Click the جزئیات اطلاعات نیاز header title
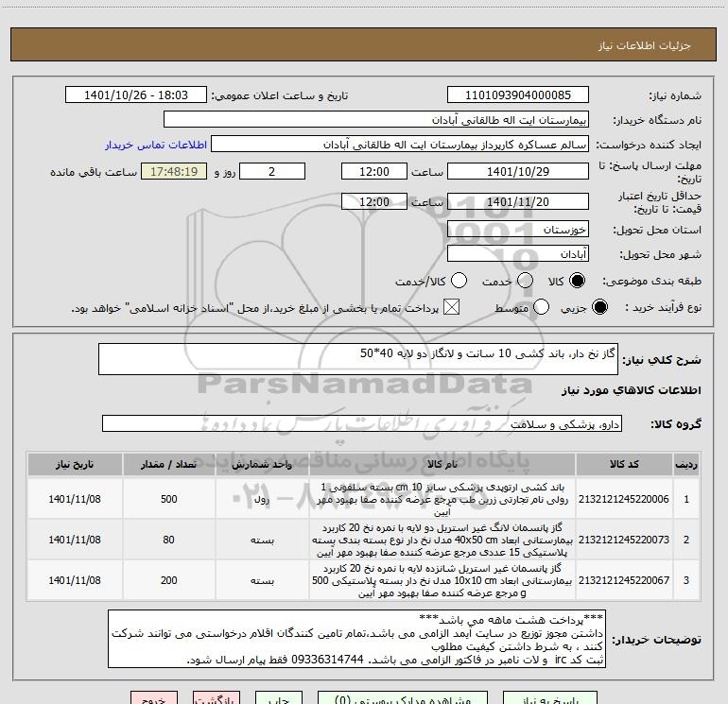This screenshot has height=704, width=728. [x=644, y=45]
